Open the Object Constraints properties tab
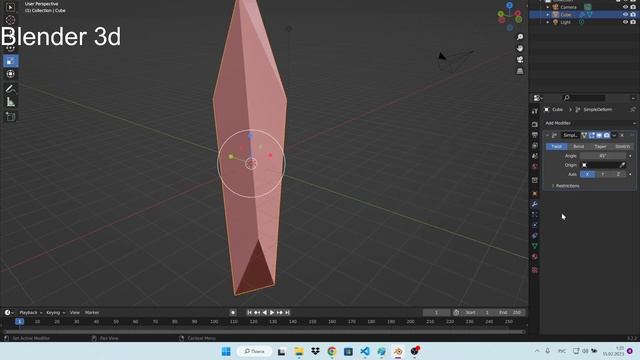Viewport: 640px width, 360px height. 535,236
